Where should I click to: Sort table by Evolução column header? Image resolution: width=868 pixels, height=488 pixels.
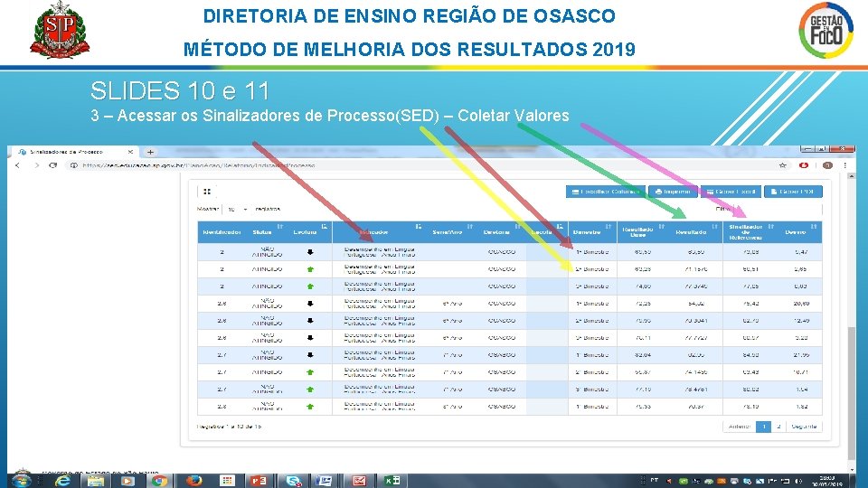pyautogui.click(x=308, y=232)
